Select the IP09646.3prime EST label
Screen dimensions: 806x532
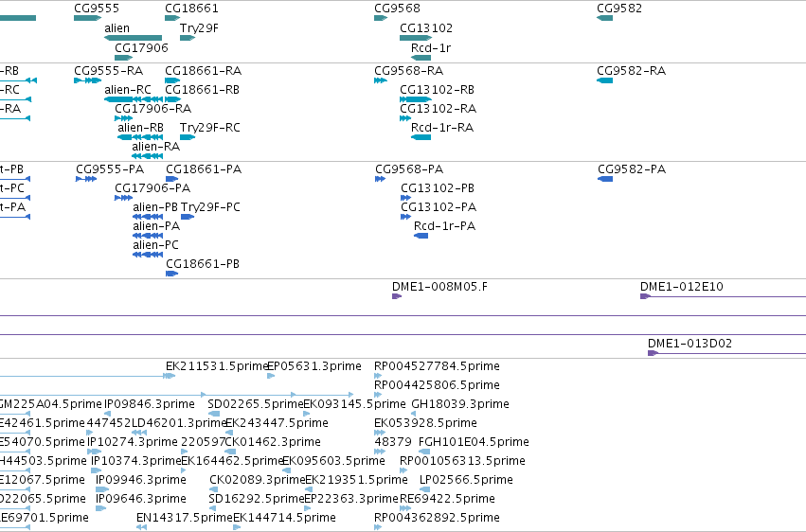141,499
